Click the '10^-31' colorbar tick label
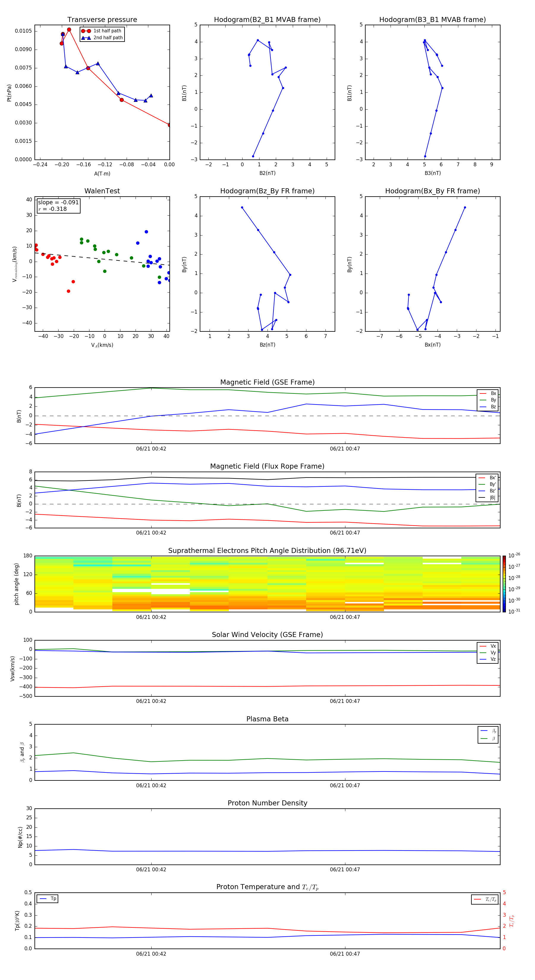This screenshot has width=535, height=980. coord(514,611)
